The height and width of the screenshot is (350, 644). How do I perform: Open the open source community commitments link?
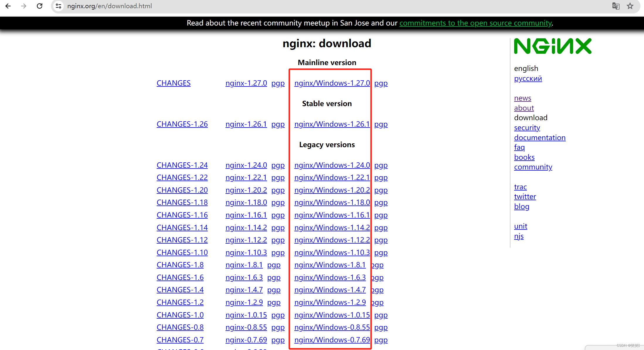[475, 23]
